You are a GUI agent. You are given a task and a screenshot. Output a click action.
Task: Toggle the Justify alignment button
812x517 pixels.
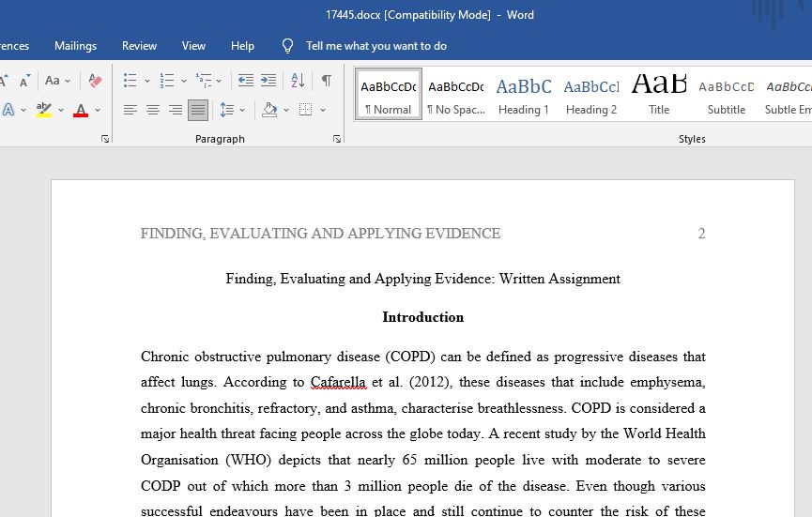[198, 110]
